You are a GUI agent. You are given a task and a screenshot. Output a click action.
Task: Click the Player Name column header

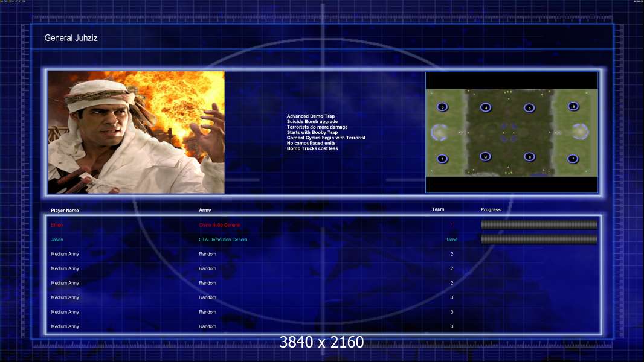click(65, 211)
